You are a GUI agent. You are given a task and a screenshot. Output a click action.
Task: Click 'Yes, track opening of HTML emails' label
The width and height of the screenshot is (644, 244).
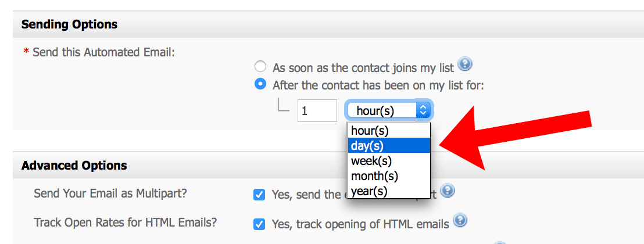pos(360,225)
